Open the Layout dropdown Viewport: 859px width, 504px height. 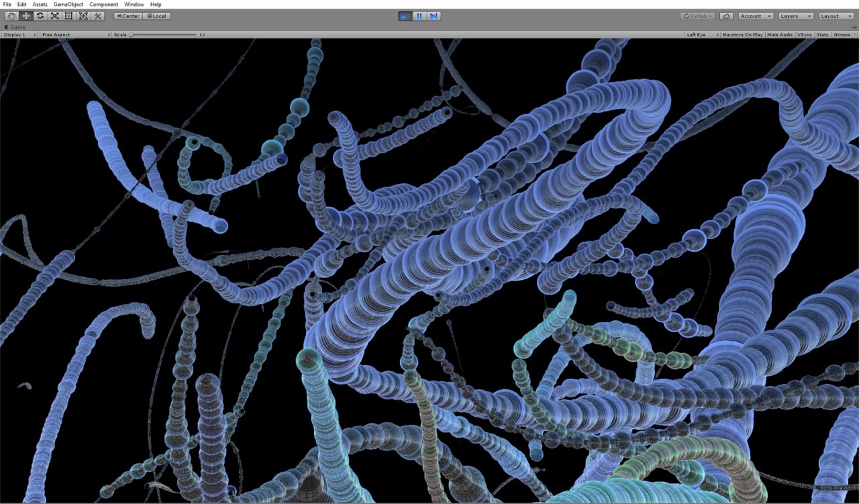[x=836, y=16]
